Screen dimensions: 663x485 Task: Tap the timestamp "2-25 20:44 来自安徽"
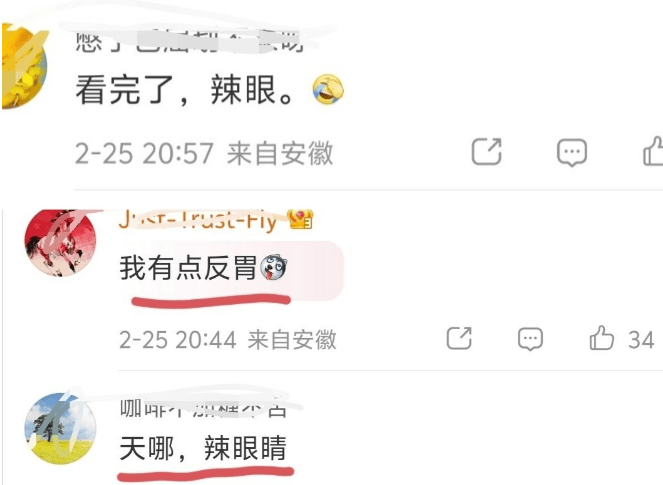[x=228, y=340]
